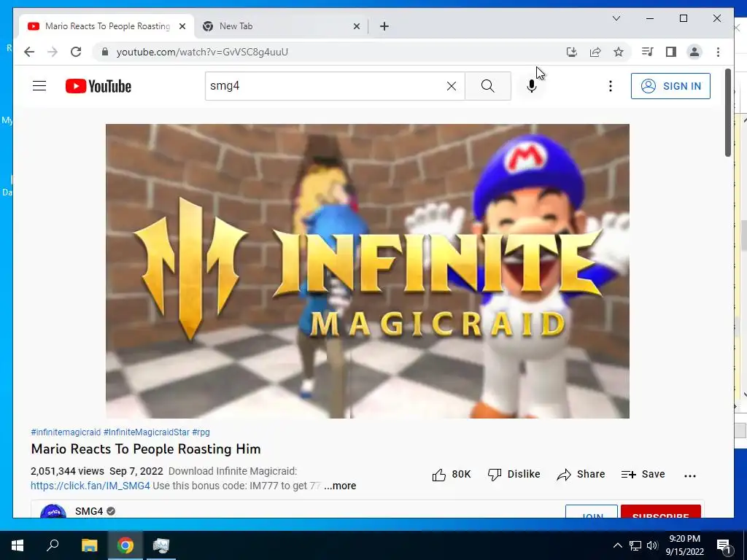The image size is (747, 560).
Task: Toggle Chrome side panel
Action: click(x=671, y=52)
